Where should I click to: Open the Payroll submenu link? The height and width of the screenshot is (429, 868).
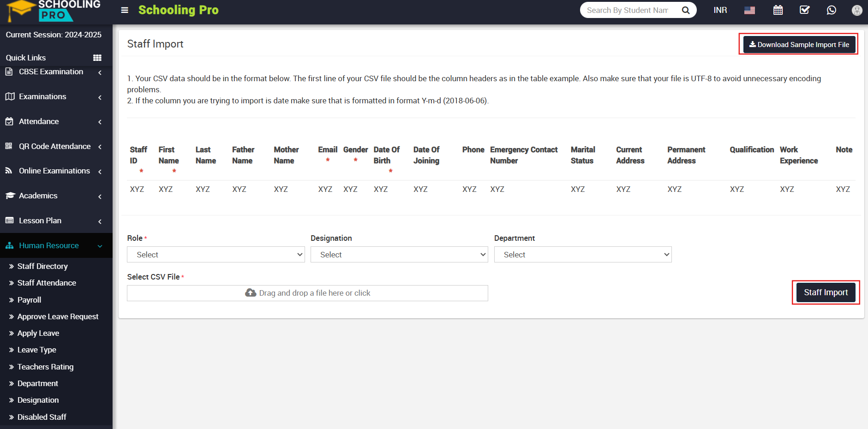[x=29, y=300]
